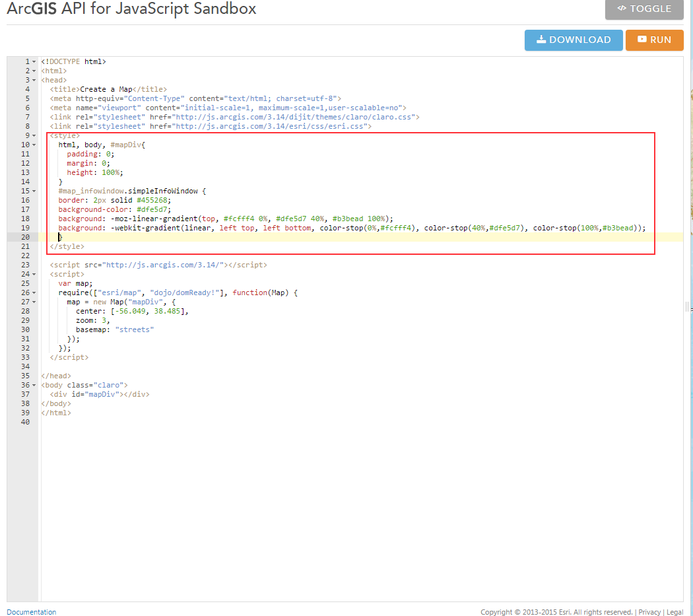Image resolution: width=693 pixels, height=616 pixels.
Task: Click the 'padding: 0;' declaration
Action: click(x=90, y=154)
